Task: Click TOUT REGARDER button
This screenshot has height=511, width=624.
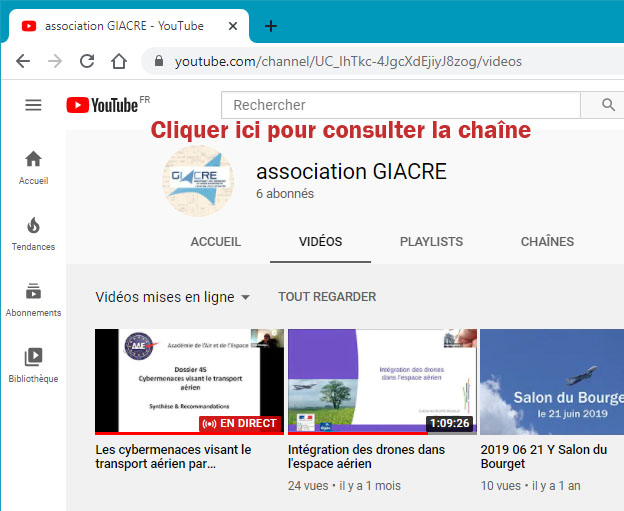Action: tap(327, 297)
